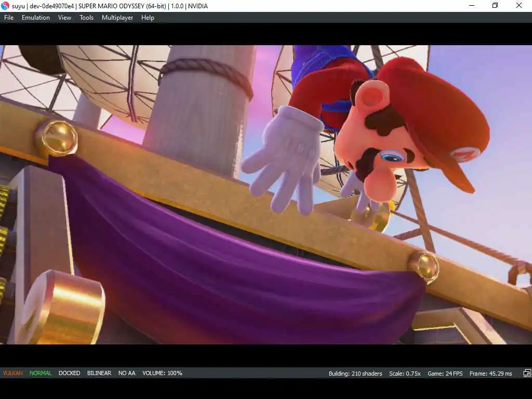Minimize the suyu window
This screenshot has width=532, height=399.
pyautogui.click(x=472, y=6)
